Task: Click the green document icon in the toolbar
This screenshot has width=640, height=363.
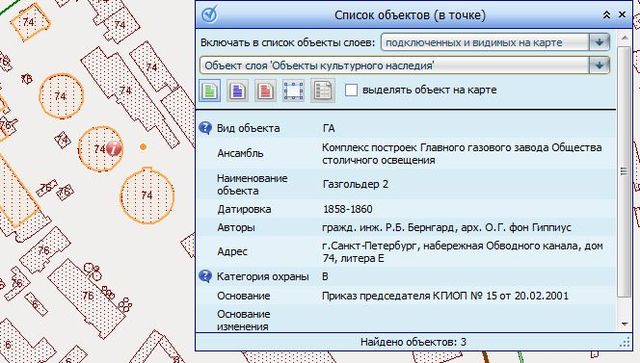Action: click(210, 91)
